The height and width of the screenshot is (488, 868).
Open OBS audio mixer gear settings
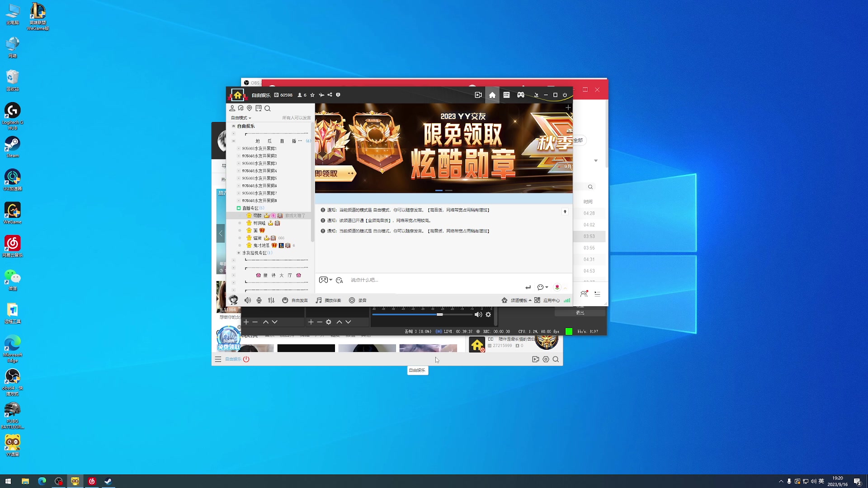(488, 314)
